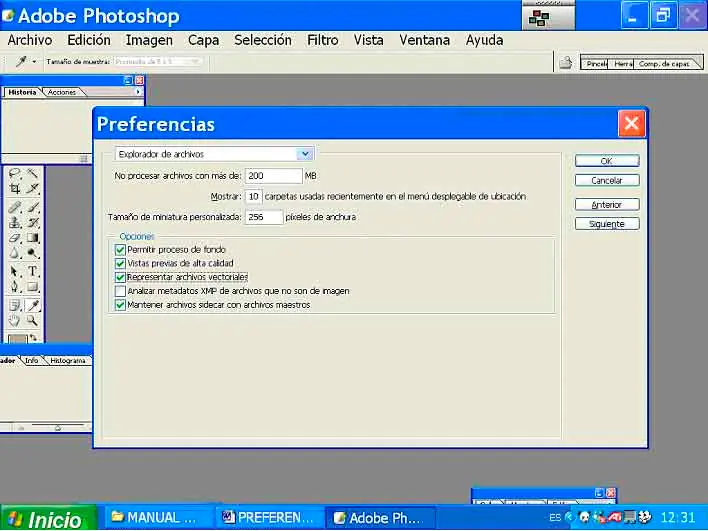Switch to the Acciones tab
Image resolution: width=708 pixels, height=531 pixels.
coord(62,92)
